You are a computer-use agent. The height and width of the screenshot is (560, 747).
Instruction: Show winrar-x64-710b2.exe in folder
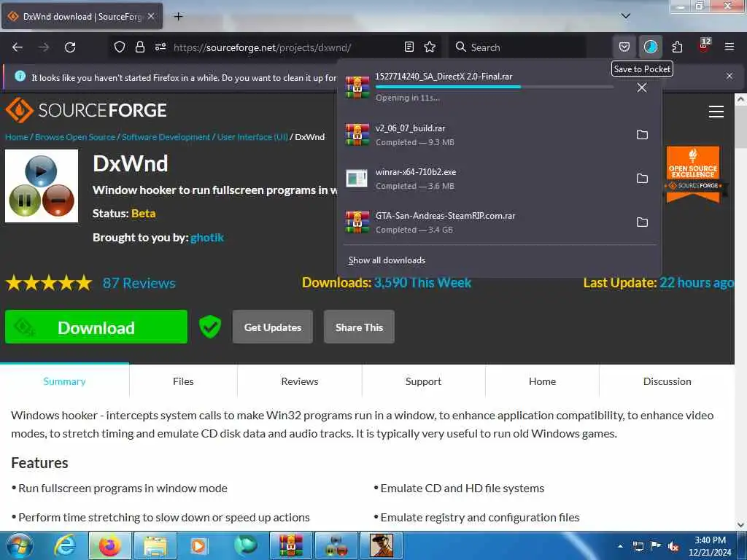(642, 179)
